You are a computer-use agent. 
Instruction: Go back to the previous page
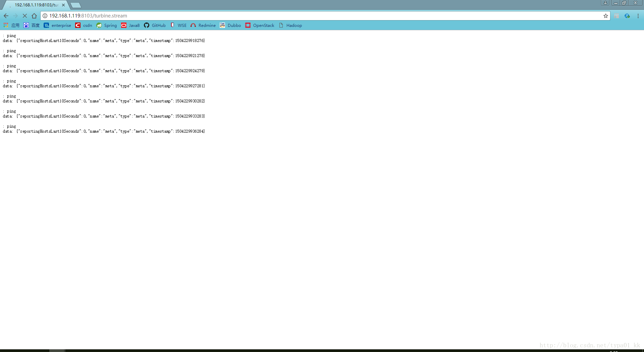[x=6, y=16]
